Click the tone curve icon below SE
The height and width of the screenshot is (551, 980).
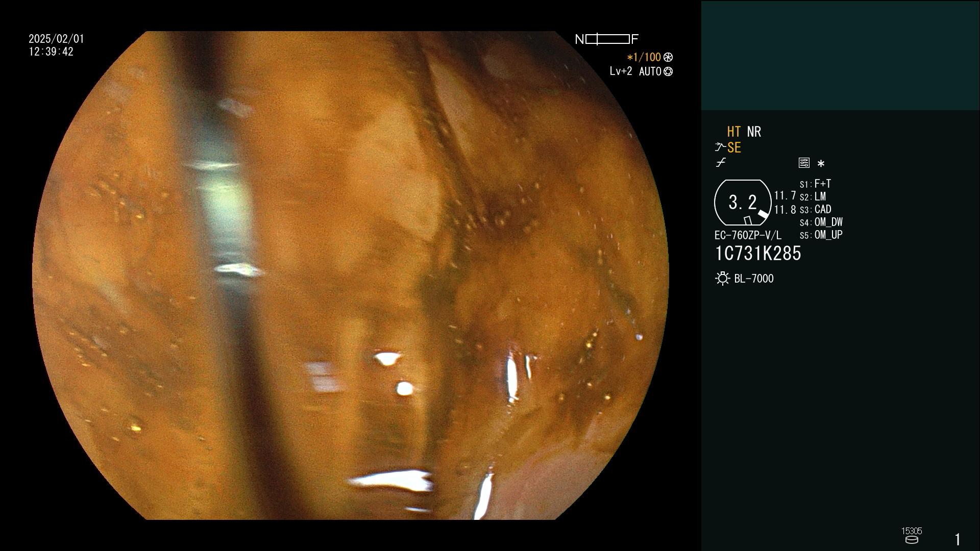coord(721,163)
